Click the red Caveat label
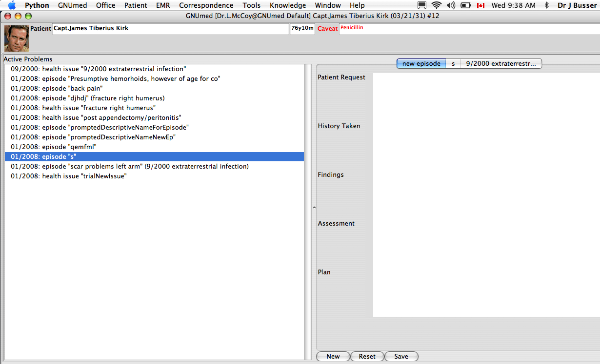Viewport: 600px width, 364px height. (x=327, y=29)
